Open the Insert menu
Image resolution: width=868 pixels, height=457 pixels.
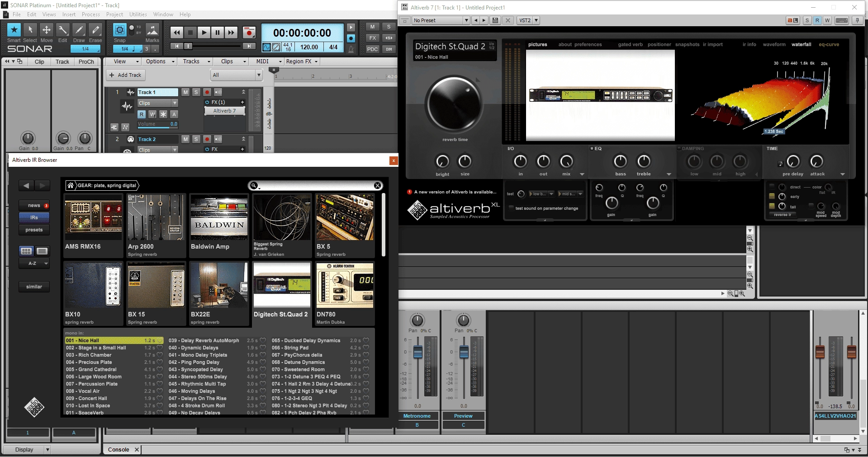click(69, 14)
